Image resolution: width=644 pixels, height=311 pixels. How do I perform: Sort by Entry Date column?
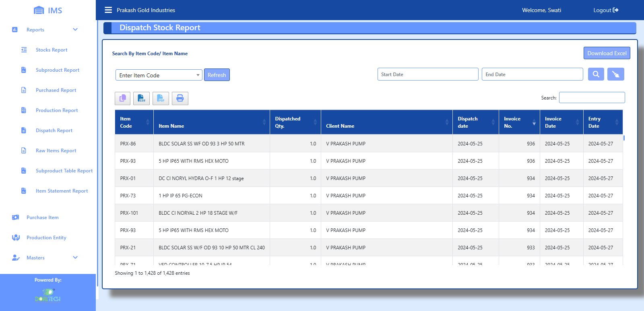click(x=603, y=122)
